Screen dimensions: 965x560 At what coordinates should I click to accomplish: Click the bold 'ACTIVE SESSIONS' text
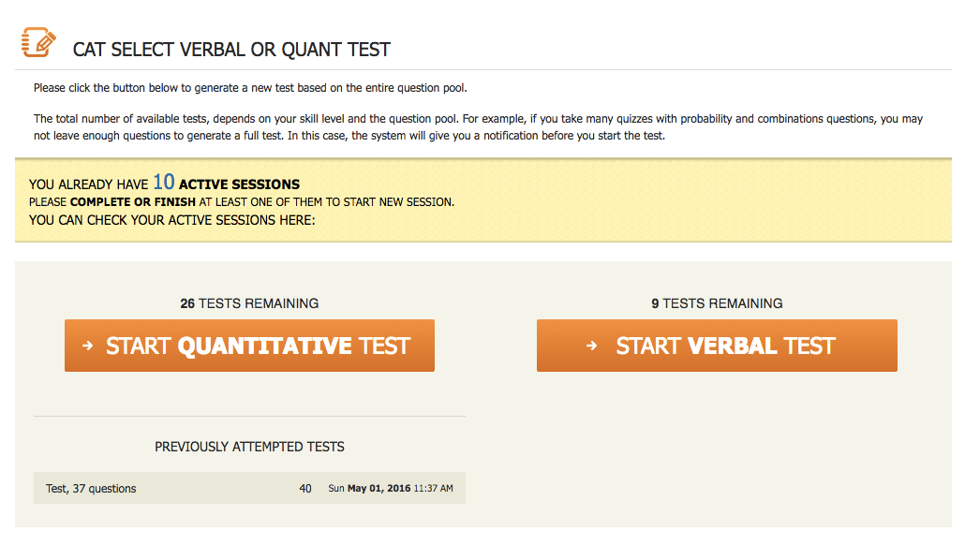click(239, 184)
